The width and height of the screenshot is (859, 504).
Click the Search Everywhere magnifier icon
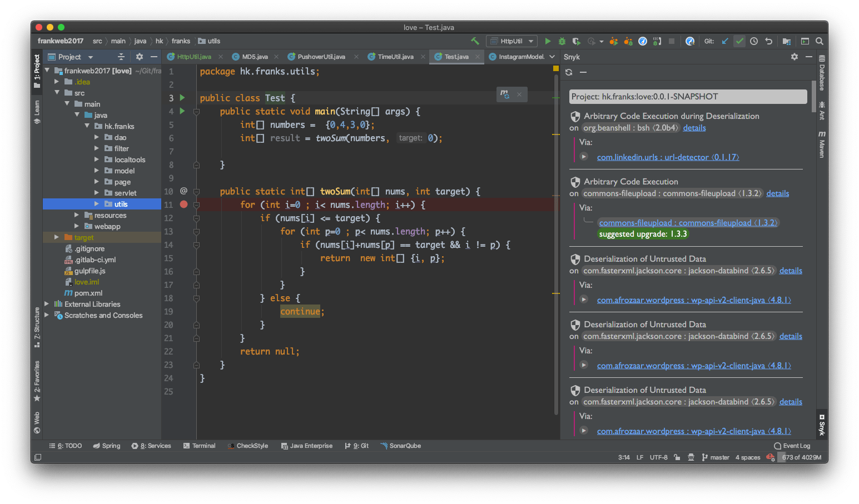click(820, 41)
